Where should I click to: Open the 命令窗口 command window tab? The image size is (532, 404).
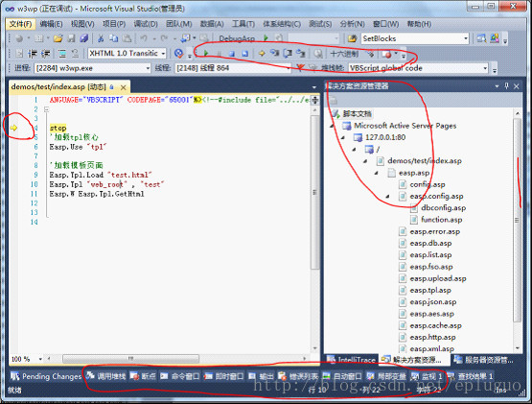(180, 376)
